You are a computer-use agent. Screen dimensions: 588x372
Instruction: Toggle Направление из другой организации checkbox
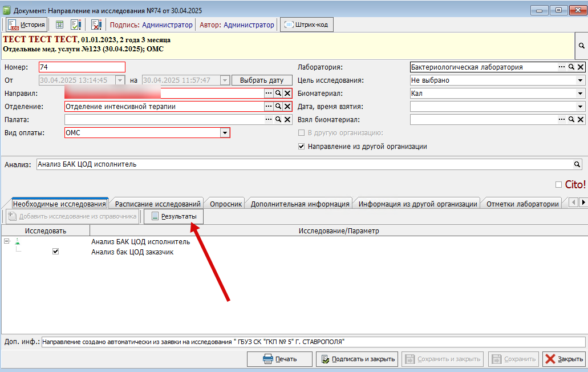pos(301,146)
